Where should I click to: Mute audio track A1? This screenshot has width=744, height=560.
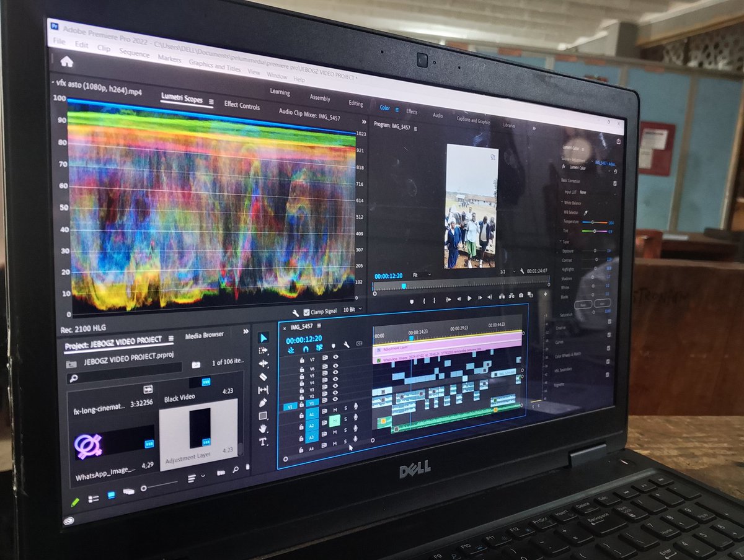335,409
